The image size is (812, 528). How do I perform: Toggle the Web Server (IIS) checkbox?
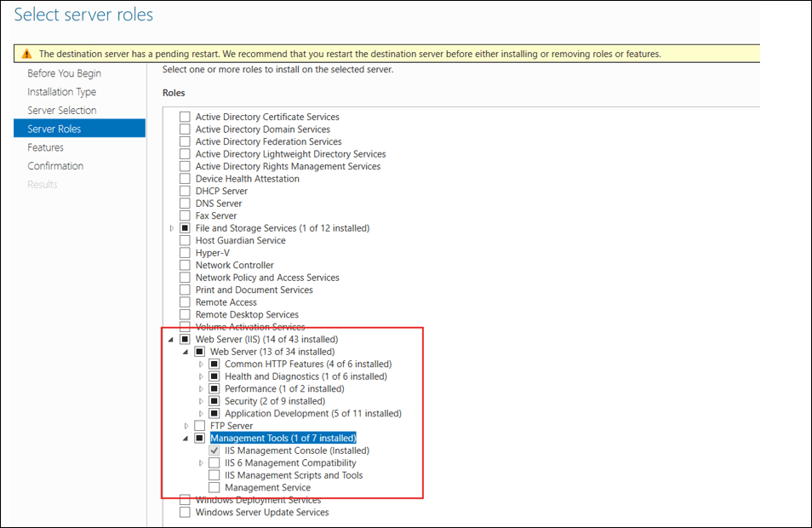pos(185,340)
